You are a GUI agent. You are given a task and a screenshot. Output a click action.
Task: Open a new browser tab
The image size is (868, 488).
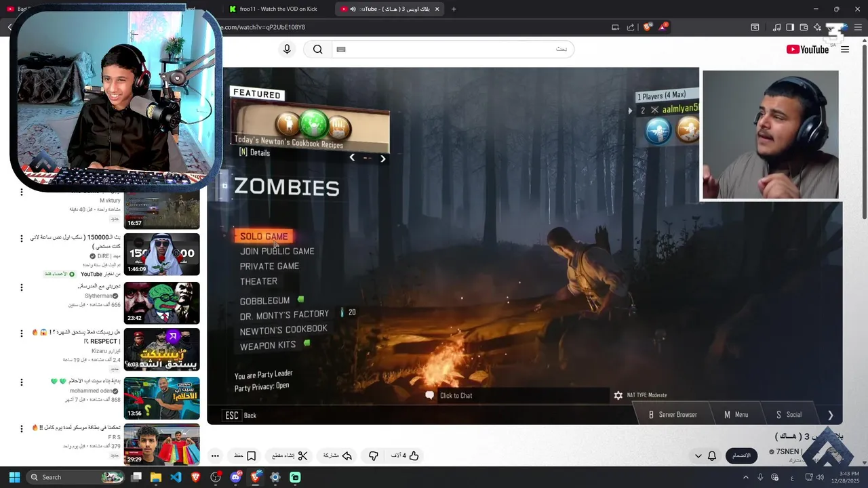click(454, 9)
